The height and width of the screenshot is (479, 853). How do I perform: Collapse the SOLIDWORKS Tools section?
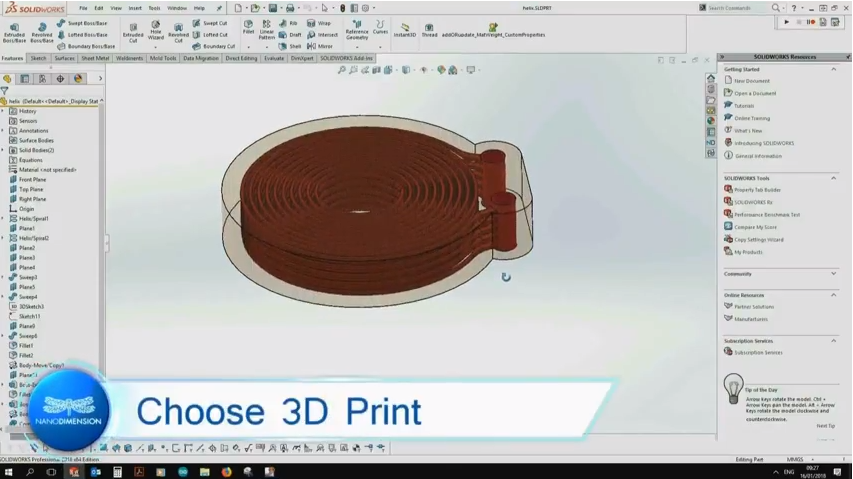pos(833,178)
